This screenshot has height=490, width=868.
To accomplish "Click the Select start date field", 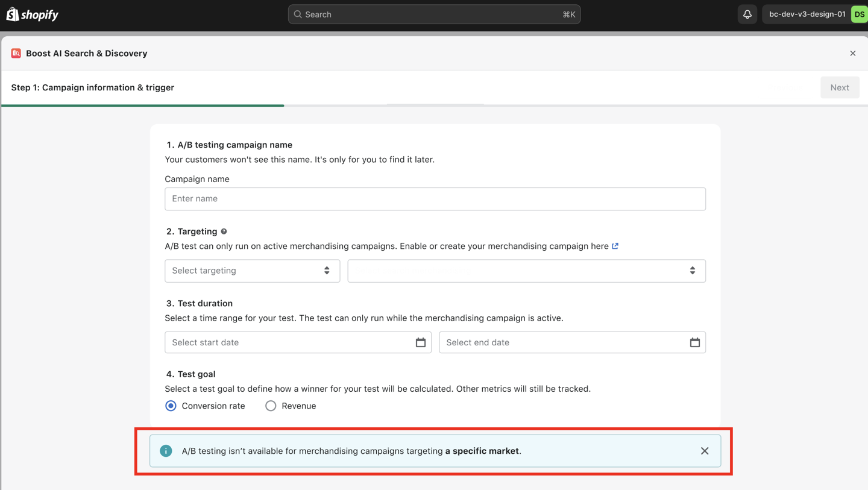I will [x=298, y=342].
